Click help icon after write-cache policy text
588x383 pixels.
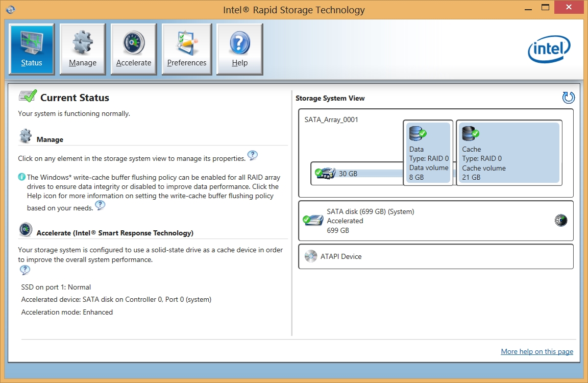(x=100, y=205)
